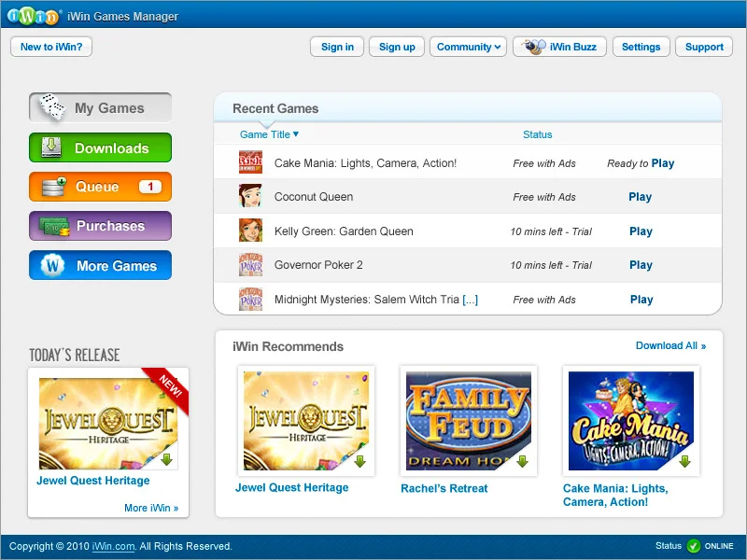Click Today's Release Jewel Quest thumbnail
Image resolution: width=747 pixels, height=560 pixels.
point(108,424)
